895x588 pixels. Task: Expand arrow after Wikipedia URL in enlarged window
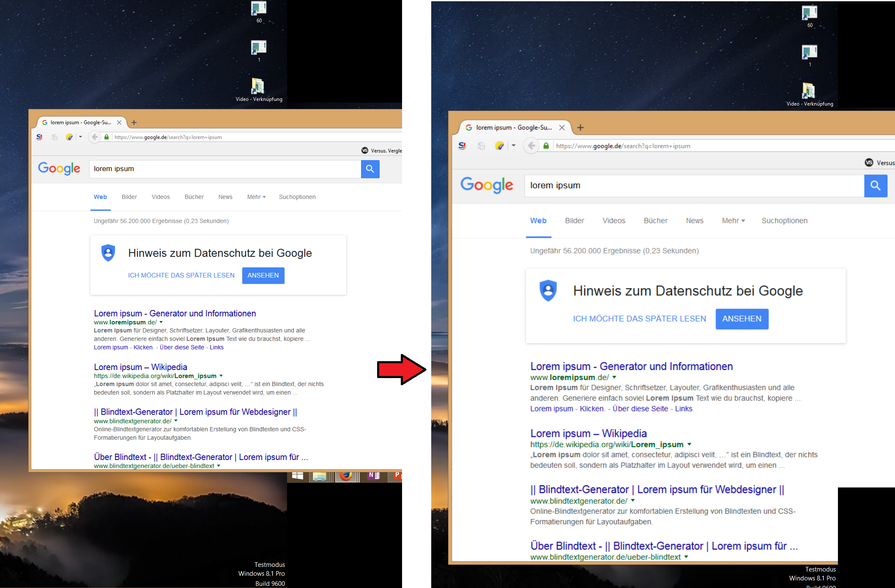(689, 444)
